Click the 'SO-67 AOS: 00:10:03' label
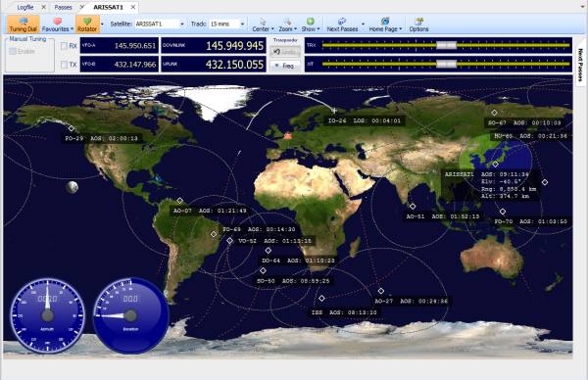The image size is (588, 380). pos(524,123)
